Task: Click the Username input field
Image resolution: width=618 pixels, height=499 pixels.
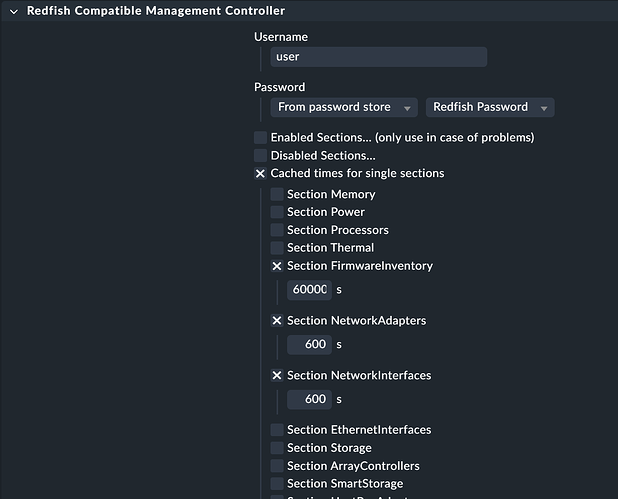Action: coord(378,57)
